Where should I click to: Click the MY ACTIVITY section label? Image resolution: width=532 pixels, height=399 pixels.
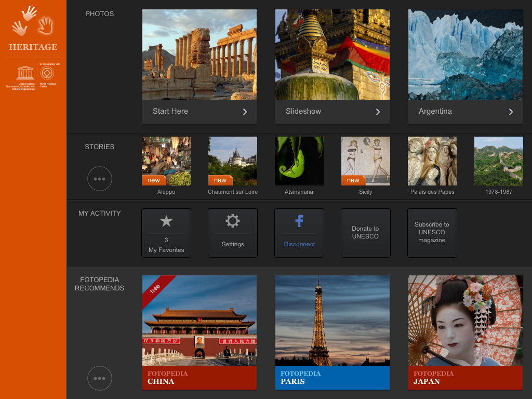pyautogui.click(x=99, y=214)
